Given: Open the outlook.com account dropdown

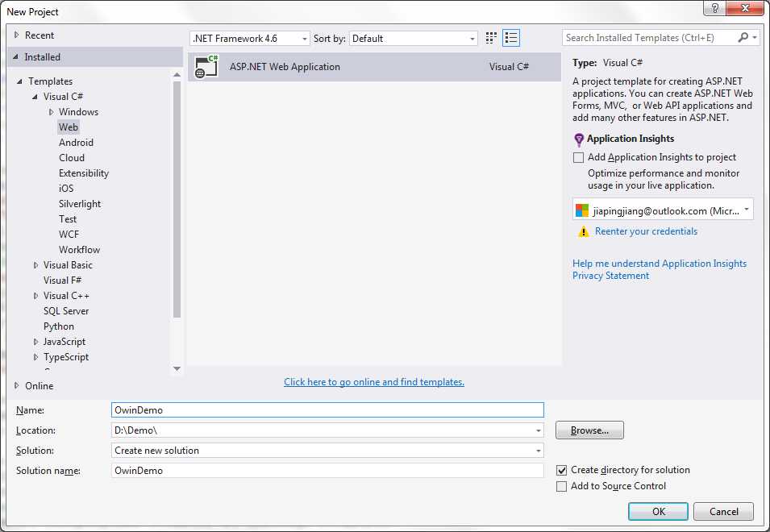Looking at the screenshot, I should click(x=663, y=210).
